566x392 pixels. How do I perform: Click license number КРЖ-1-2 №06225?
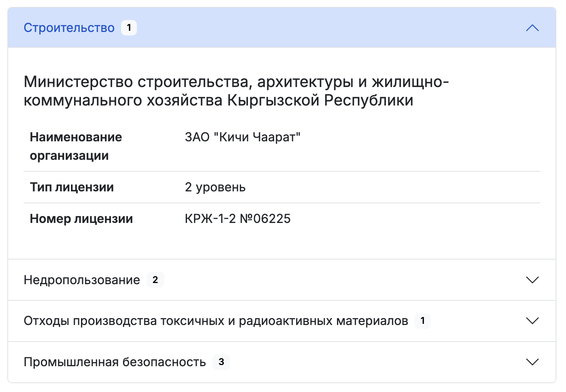click(238, 219)
